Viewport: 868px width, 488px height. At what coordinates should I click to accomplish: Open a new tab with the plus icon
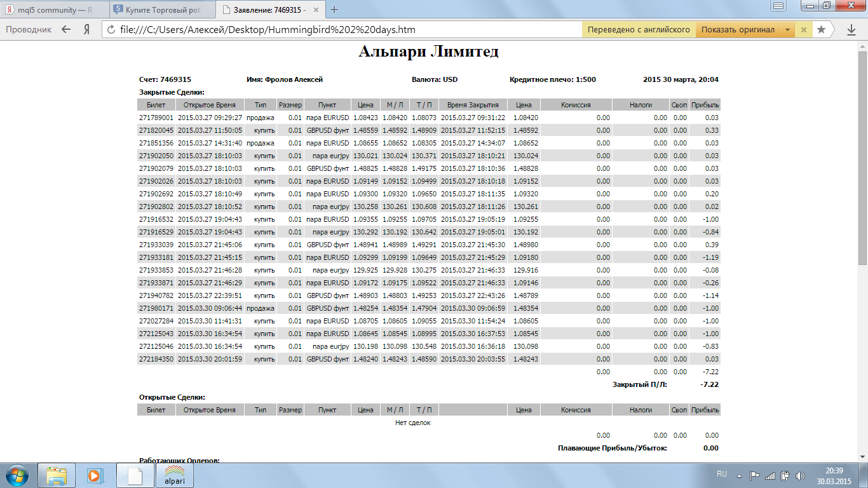pos(335,10)
